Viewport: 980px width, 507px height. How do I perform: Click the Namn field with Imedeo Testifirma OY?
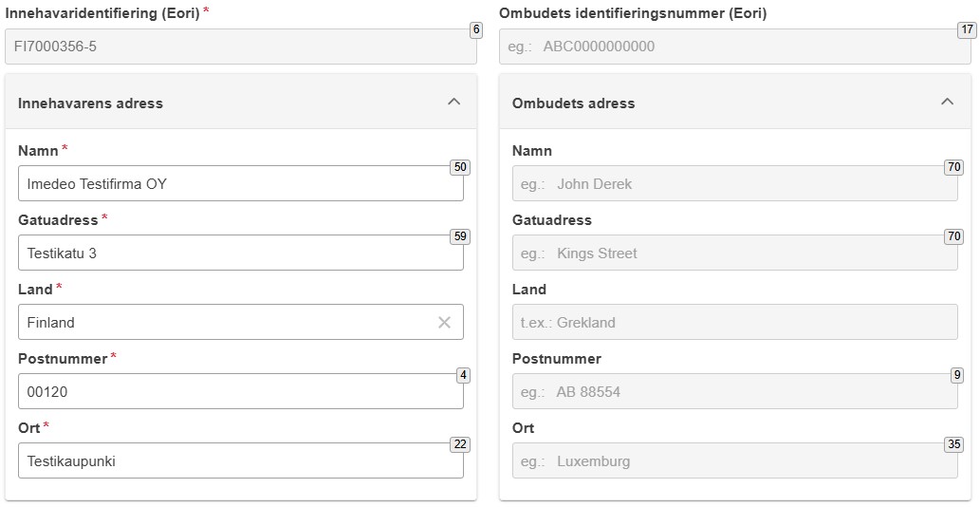(241, 183)
